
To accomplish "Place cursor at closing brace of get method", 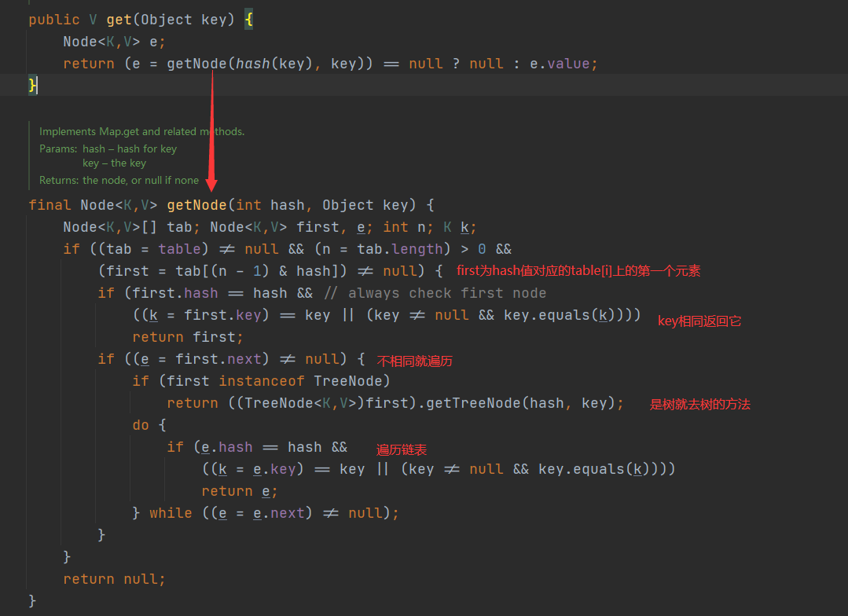I will coord(32,86).
